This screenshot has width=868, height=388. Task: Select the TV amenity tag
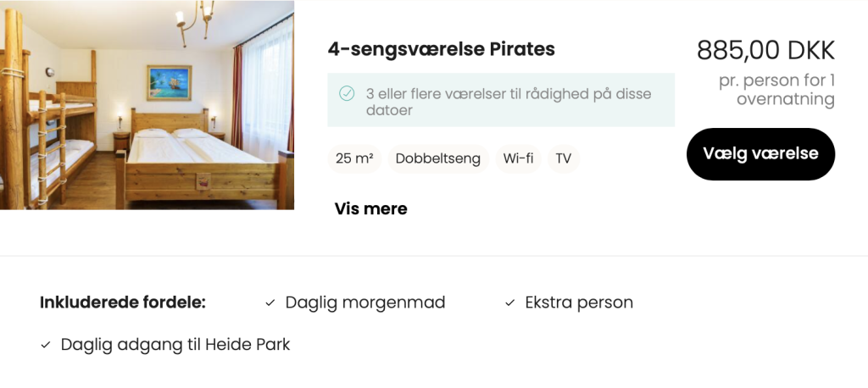click(564, 158)
